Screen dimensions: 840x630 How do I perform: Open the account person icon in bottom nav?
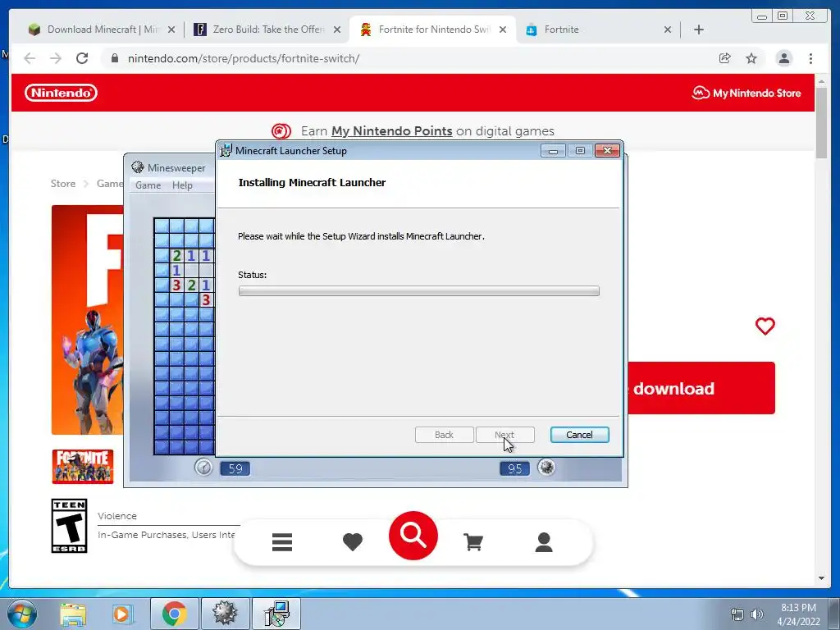(544, 542)
